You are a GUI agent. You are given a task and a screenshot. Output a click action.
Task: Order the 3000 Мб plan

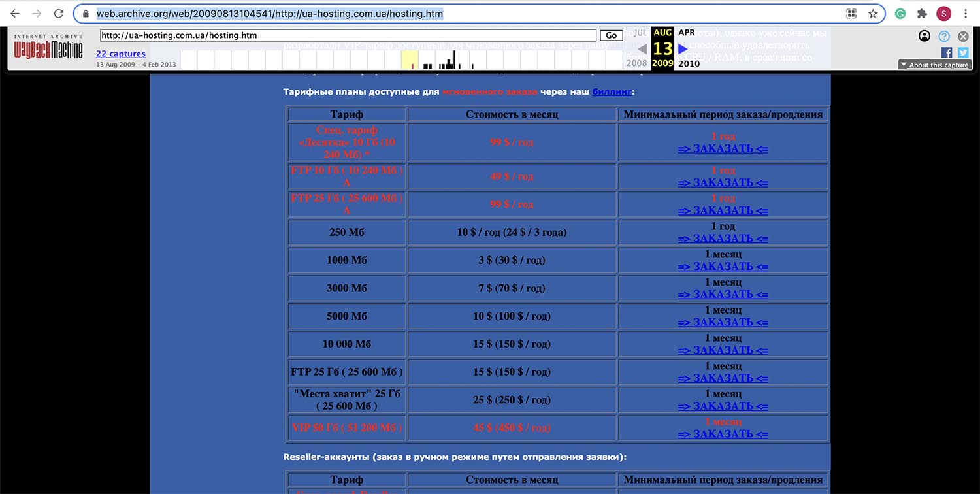click(723, 295)
